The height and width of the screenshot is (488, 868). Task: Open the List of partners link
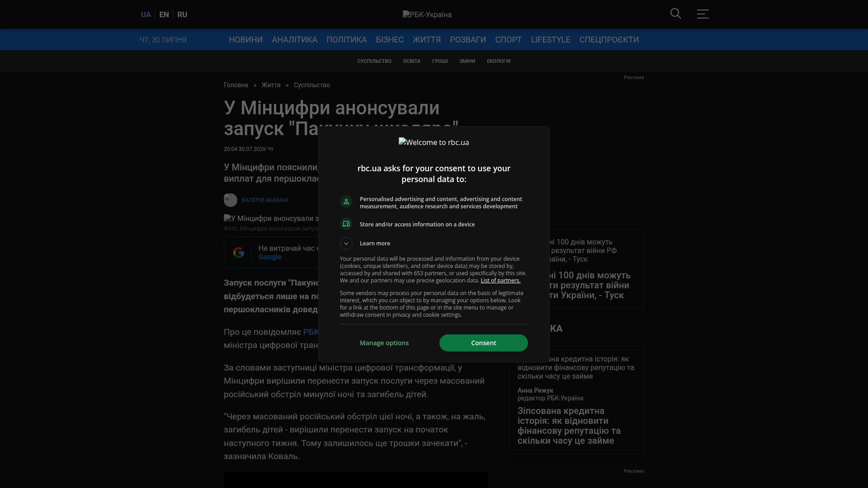(500, 281)
